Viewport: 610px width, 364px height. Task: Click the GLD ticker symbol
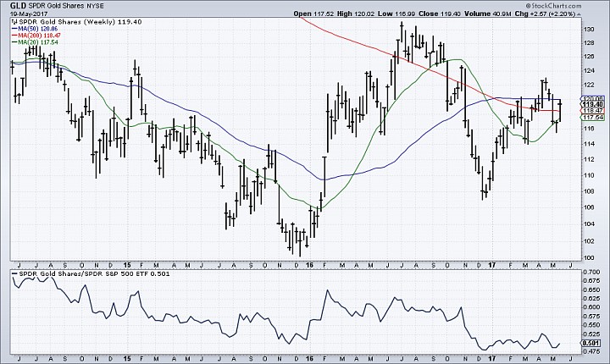(18, 6)
